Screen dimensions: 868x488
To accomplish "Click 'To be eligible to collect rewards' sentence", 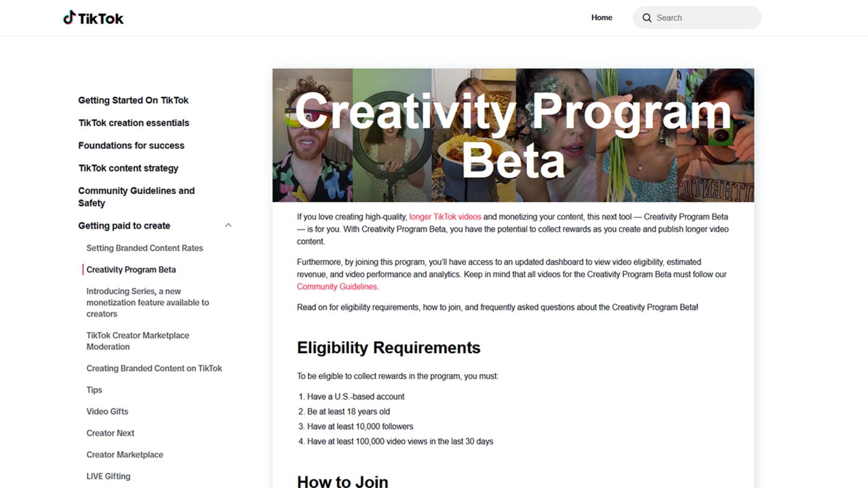I will (398, 376).
